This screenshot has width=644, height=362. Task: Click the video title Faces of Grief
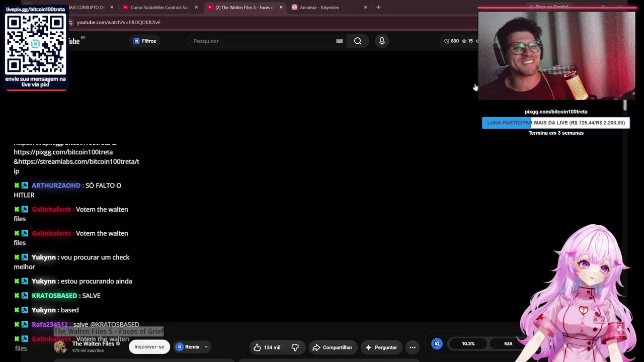pyautogui.click(x=109, y=331)
